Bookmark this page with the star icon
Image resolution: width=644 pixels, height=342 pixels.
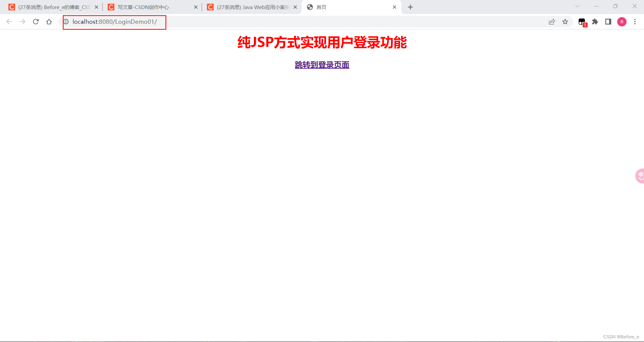[x=565, y=22]
